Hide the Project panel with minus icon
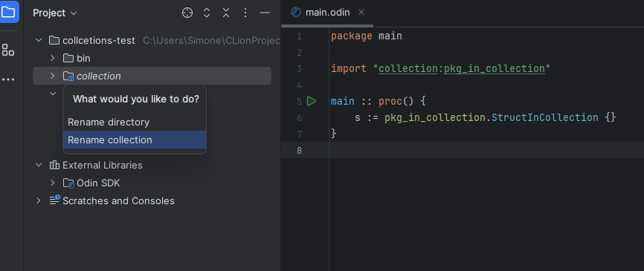This screenshot has height=271, width=644. tap(265, 13)
